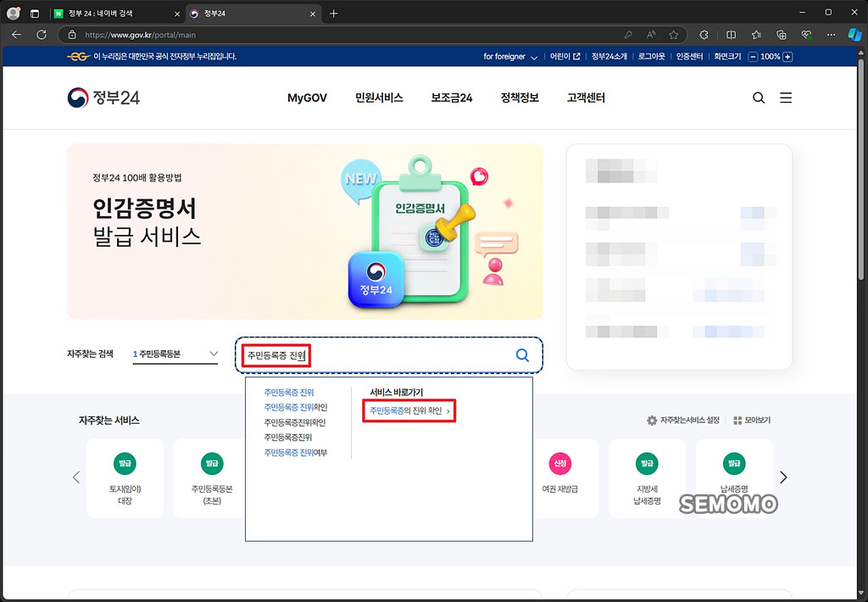Screen dimensions: 868x602
Task: Expand the for foreigner dropdown
Action: (x=510, y=57)
